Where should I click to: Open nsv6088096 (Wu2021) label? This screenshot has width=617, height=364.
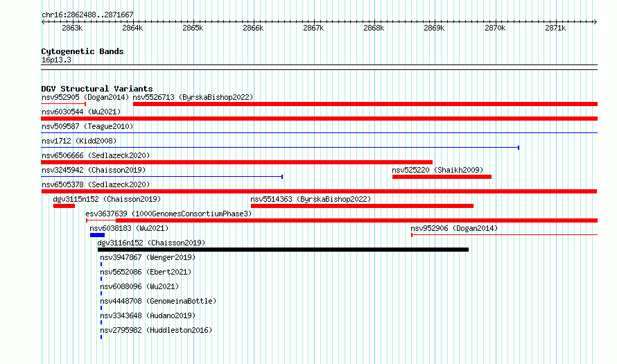[139, 286]
